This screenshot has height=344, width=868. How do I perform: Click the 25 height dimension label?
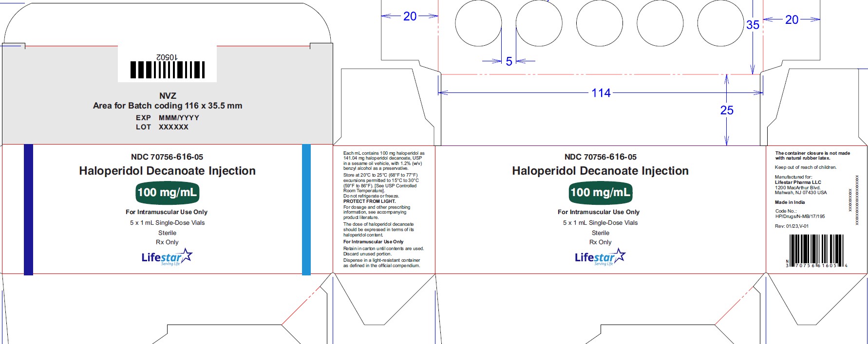(726, 110)
